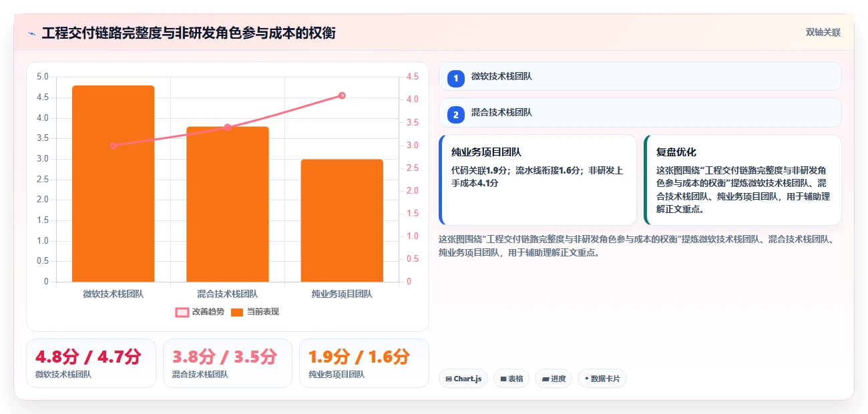Click the text 代码关联1.9分 in the card

[x=479, y=170]
